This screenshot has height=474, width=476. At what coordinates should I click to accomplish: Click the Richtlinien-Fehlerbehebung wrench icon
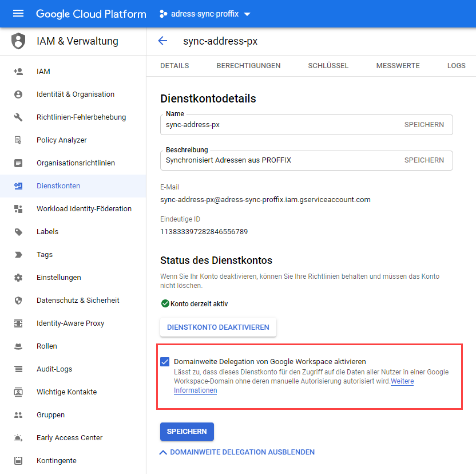[x=18, y=117]
